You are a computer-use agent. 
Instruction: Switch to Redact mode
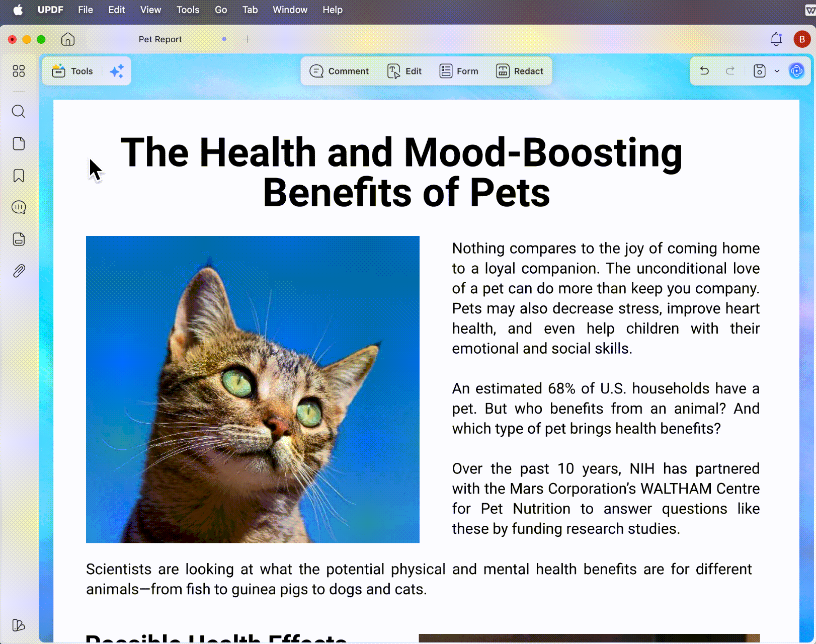tap(520, 71)
